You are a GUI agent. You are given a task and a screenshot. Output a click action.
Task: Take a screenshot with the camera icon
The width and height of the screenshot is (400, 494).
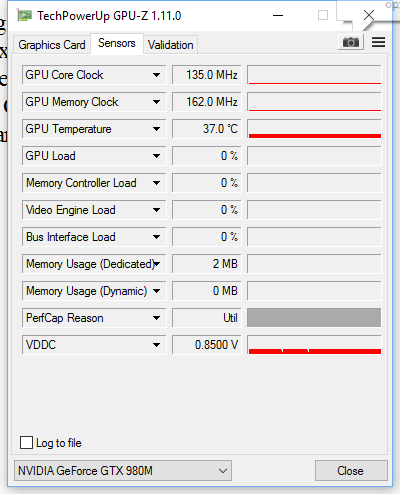click(351, 42)
